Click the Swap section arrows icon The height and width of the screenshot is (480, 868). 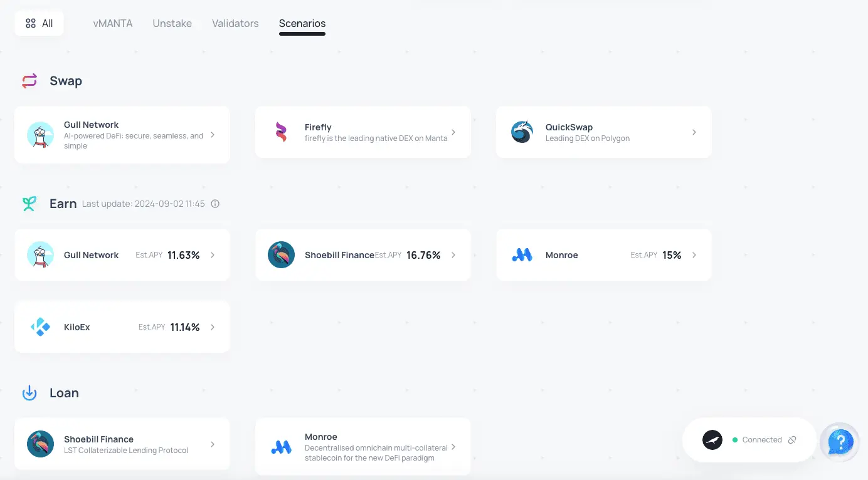(29, 81)
